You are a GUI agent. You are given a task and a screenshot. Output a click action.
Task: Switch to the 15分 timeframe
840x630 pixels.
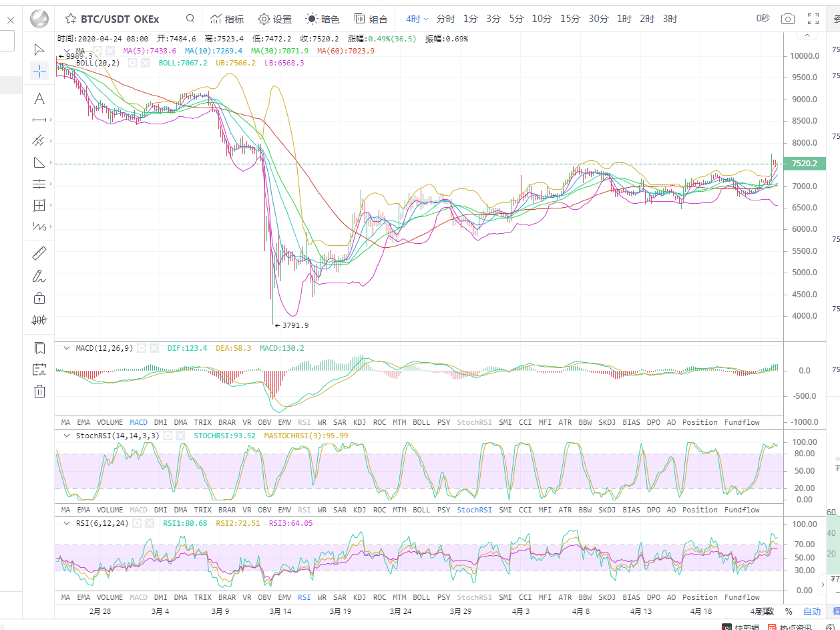[570, 19]
